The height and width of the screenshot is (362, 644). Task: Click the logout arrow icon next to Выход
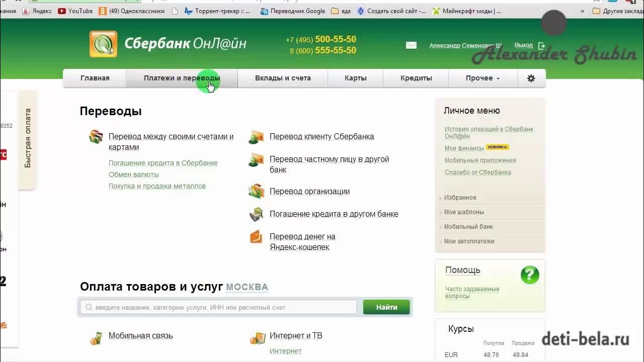pyautogui.click(x=542, y=46)
